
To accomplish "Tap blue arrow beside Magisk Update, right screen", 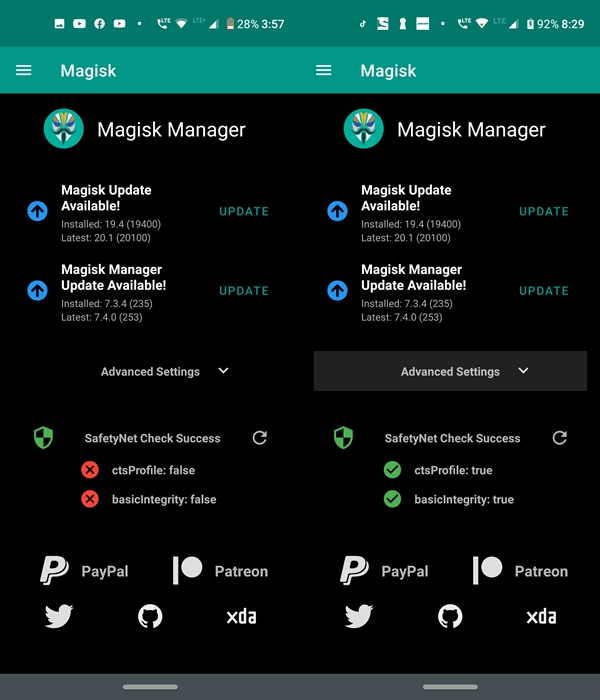I will click(338, 211).
